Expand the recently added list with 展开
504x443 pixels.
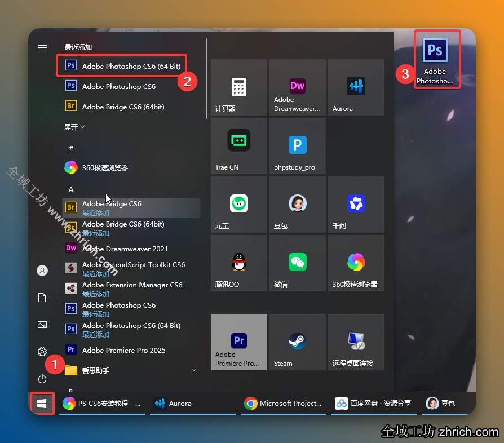click(x=74, y=127)
